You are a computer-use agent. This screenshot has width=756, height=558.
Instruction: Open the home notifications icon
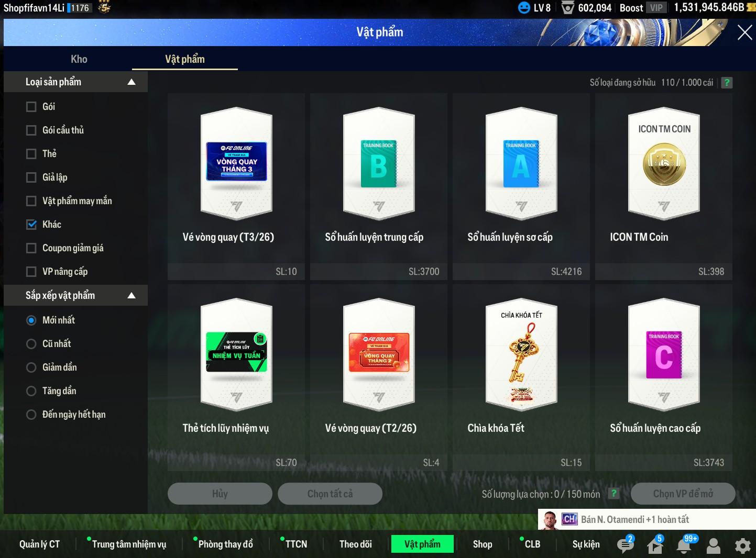654,545
